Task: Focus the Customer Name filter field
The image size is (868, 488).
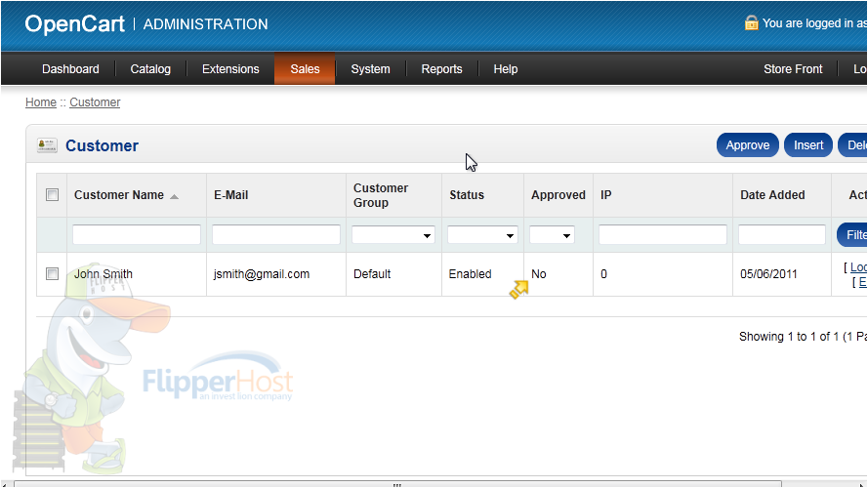Action: coord(136,234)
